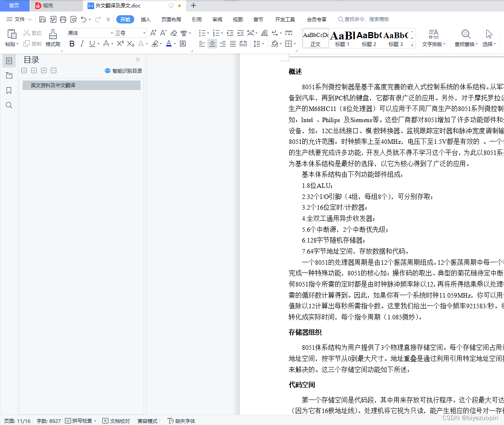Open the 查找替换 (Find and Replace) tool
This screenshot has height=425, width=504.
(465, 37)
